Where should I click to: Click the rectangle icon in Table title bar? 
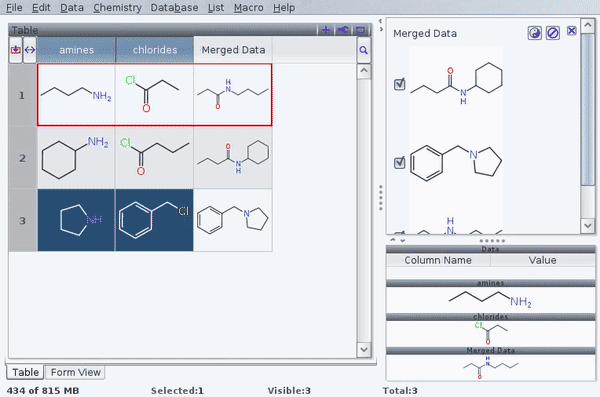coord(360,30)
